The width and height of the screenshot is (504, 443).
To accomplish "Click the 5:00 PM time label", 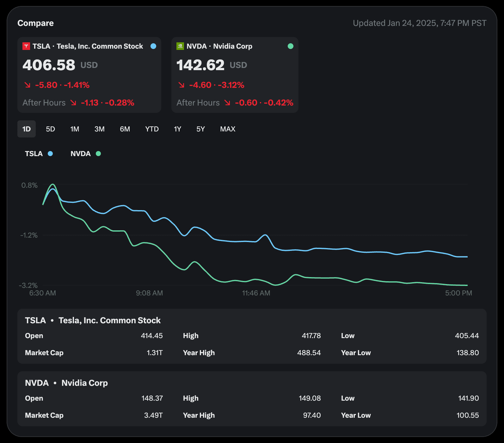I will point(459,293).
